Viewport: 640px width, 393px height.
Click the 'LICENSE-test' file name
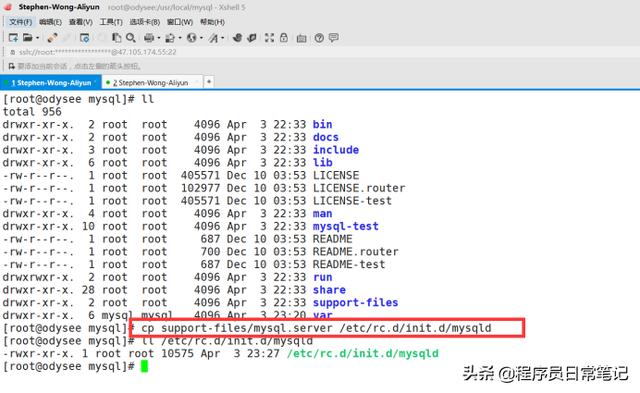[x=352, y=200]
